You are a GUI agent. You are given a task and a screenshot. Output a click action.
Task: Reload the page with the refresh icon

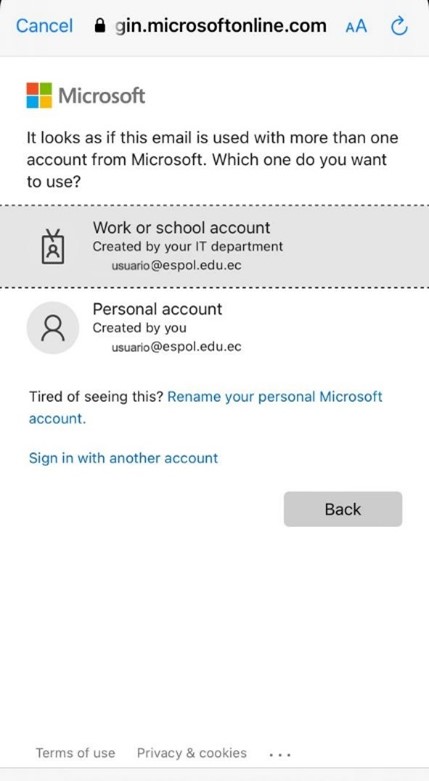(x=400, y=26)
